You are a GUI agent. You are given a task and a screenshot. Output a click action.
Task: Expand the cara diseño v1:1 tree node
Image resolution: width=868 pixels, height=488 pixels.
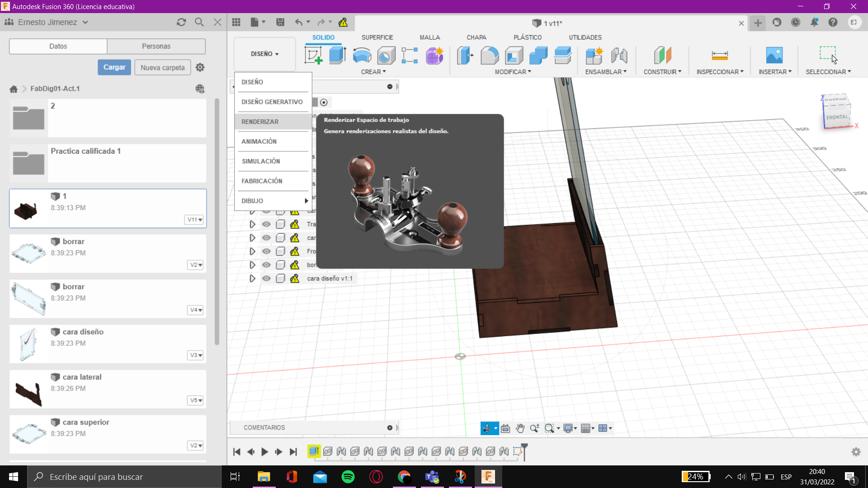[252, 278]
